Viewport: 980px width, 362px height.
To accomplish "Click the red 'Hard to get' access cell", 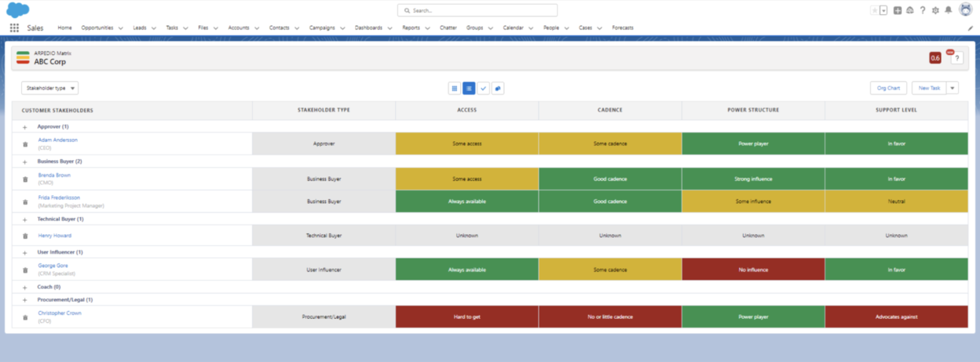I will point(467,317).
